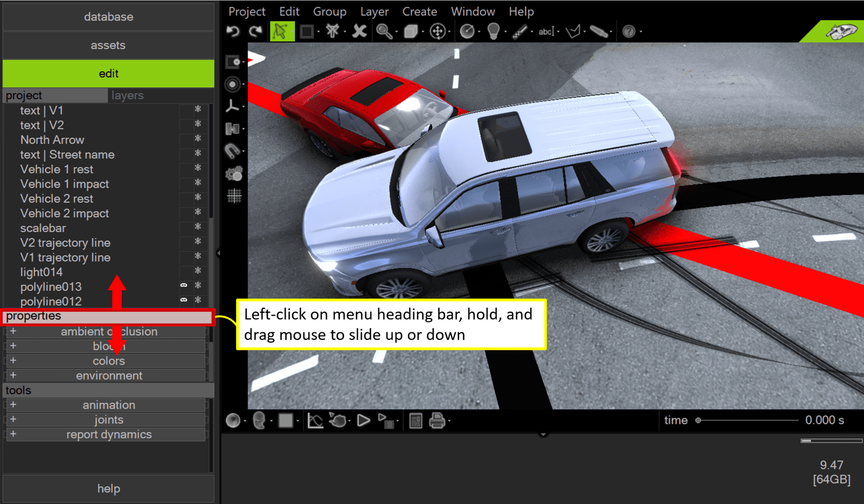Expand the report dynamics section

[13, 434]
